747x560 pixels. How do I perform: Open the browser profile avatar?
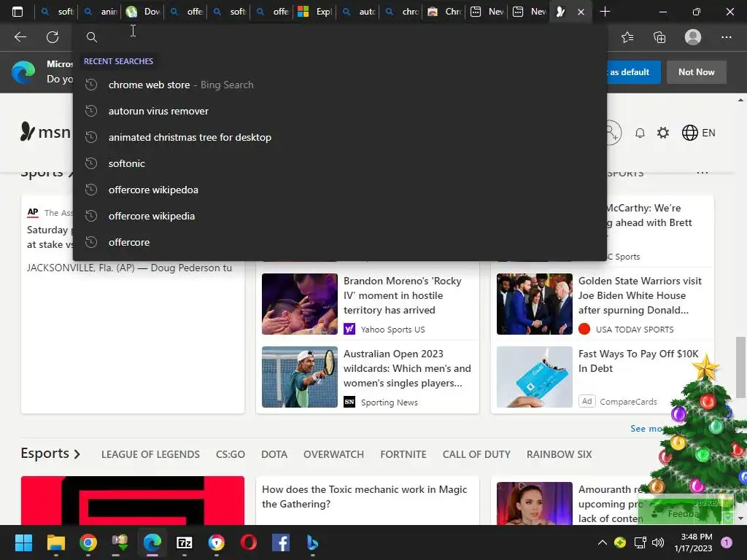click(693, 37)
